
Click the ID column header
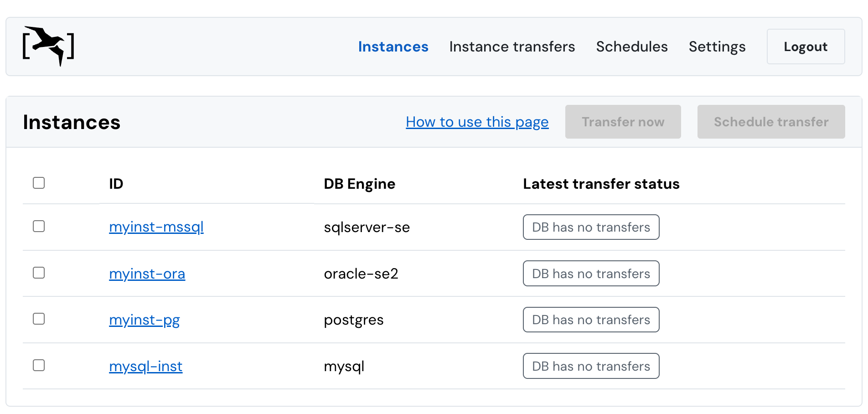tap(116, 184)
